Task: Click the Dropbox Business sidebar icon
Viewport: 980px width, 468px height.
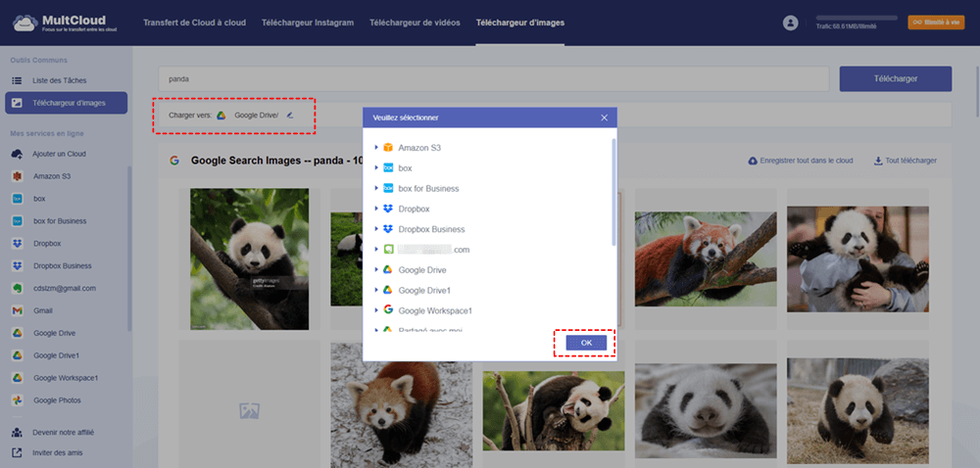Action: (x=18, y=266)
